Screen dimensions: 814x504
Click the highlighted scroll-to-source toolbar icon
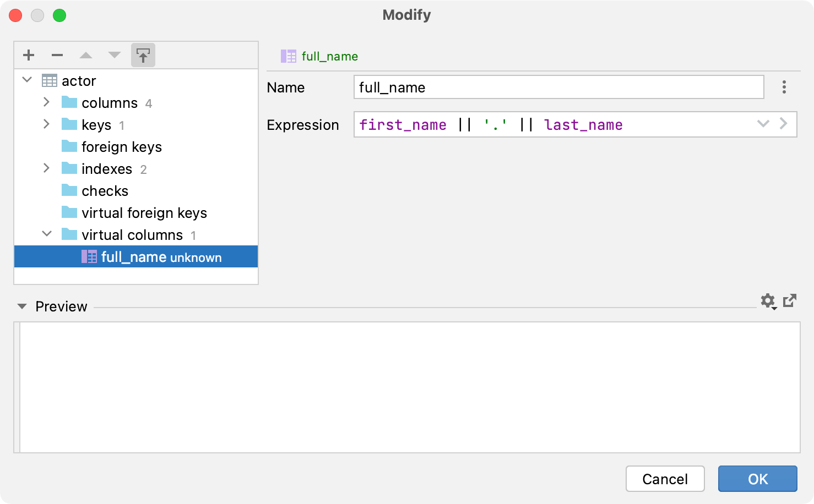(x=143, y=55)
